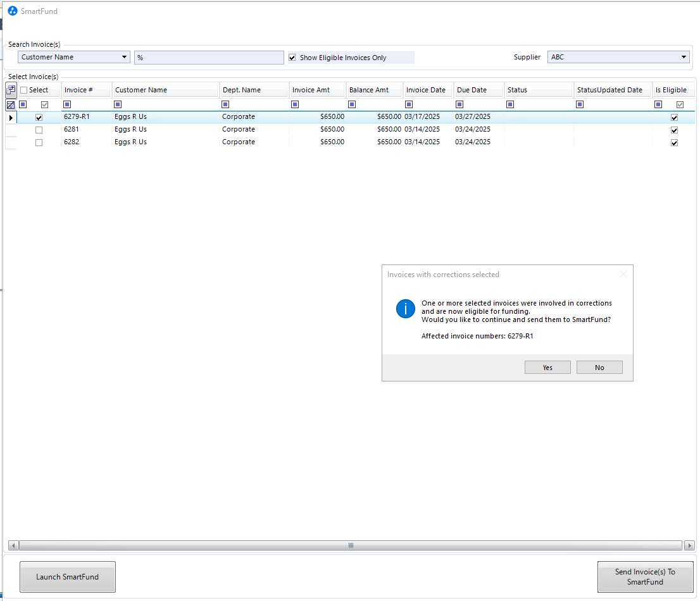The width and height of the screenshot is (700, 601).
Task: Sort by the Due Date column header
Action: tap(478, 90)
